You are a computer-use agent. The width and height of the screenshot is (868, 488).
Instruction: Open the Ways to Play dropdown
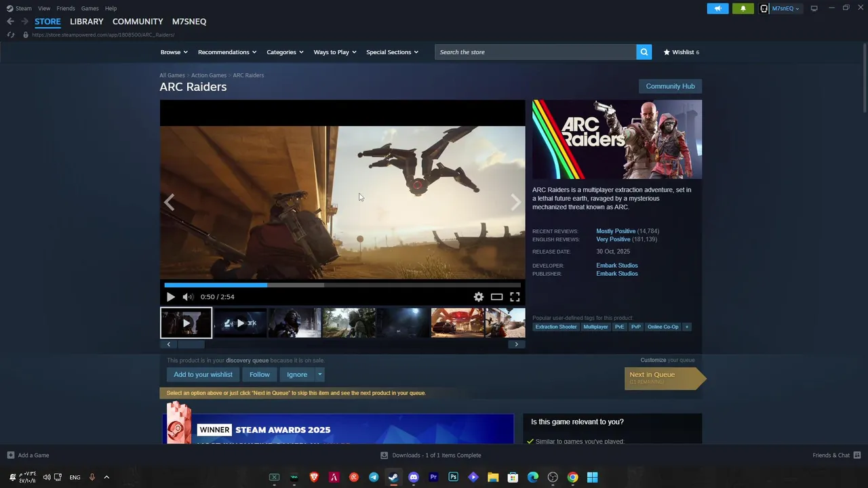pyautogui.click(x=335, y=52)
